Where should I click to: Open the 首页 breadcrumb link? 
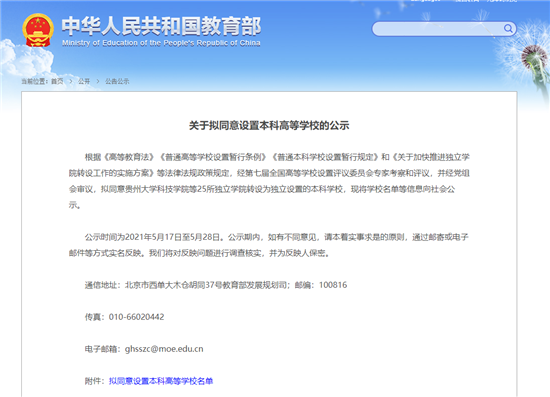click(57, 81)
